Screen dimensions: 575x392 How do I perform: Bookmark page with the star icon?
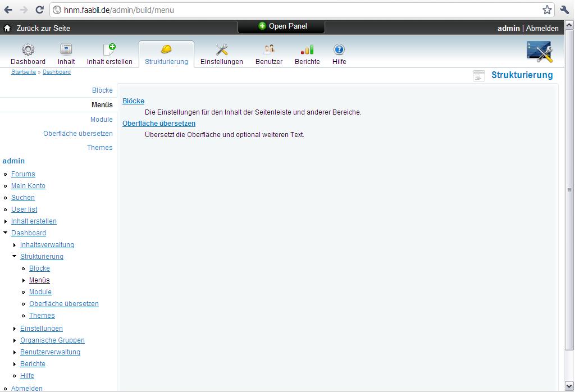tap(547, 10)
